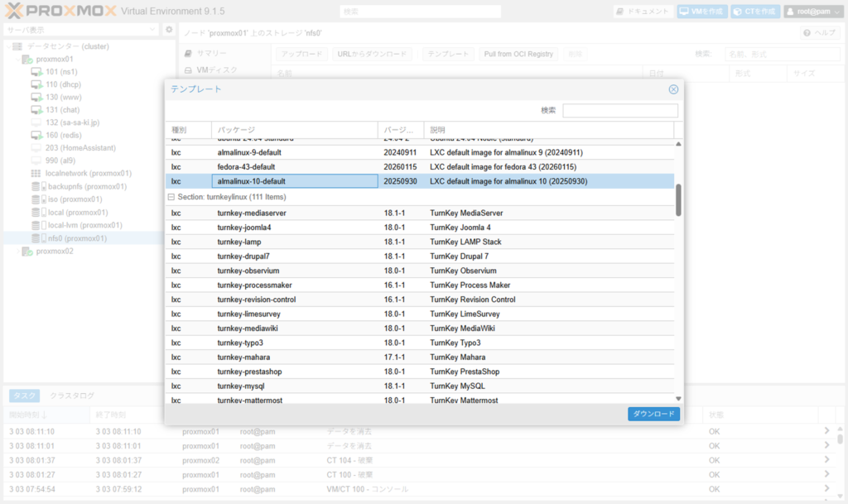Collapse the turnkeylinux section
This screenshot has width=848, height=504.
tap(171, 198)
